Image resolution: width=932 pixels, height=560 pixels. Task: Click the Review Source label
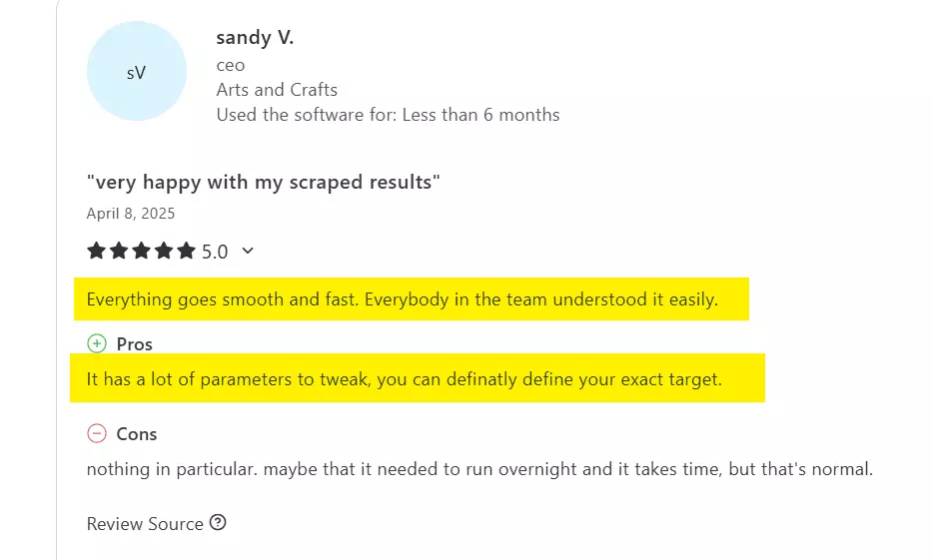tap(145, 523)
